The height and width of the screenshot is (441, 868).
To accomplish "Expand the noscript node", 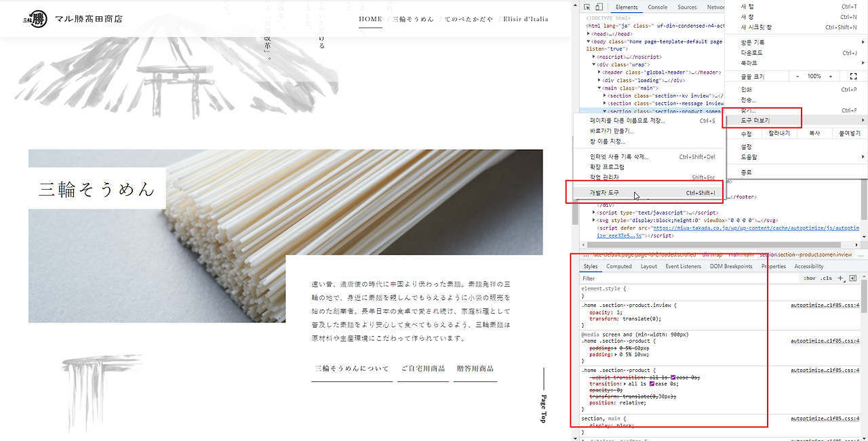I will pos(594,57).
